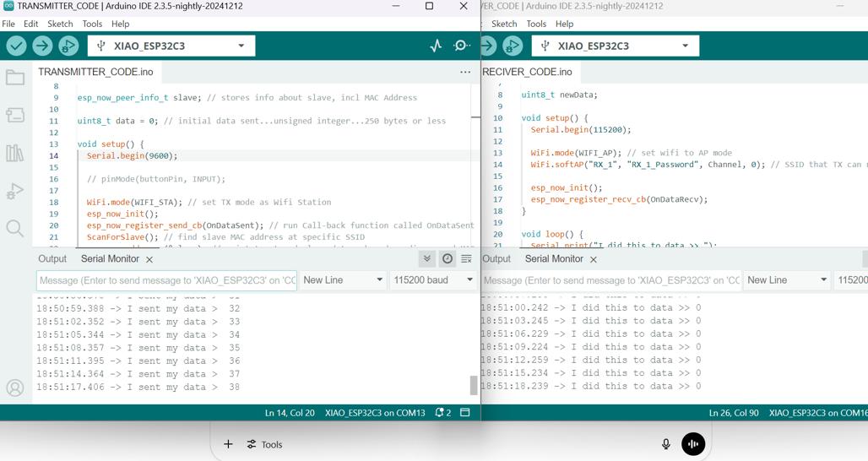Switch to Serial Monitor tab in Receiver window
The width and height of the screenshot is (868, 461).
tap(554, 258)
